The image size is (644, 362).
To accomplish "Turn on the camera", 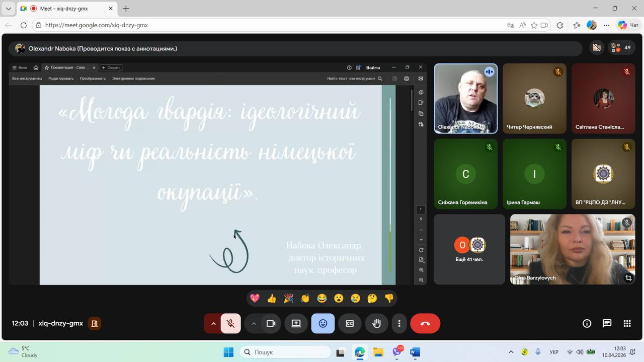I will tap(271, 324).
